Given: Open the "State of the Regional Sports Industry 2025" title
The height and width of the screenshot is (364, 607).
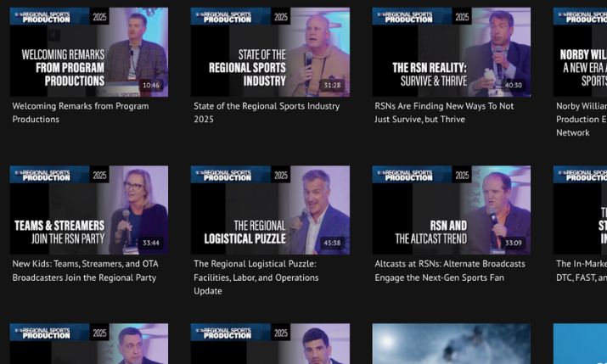Looking at the screenshot, I should 266,113.
